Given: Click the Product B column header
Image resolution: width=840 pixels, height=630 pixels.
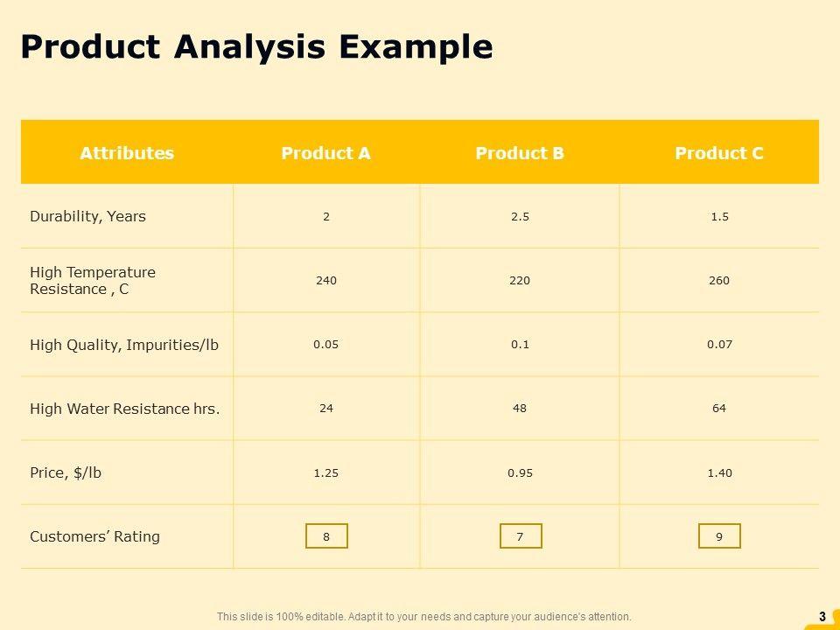Looking at the screenshot, I should pyautogui.click(x=520, y=153).
